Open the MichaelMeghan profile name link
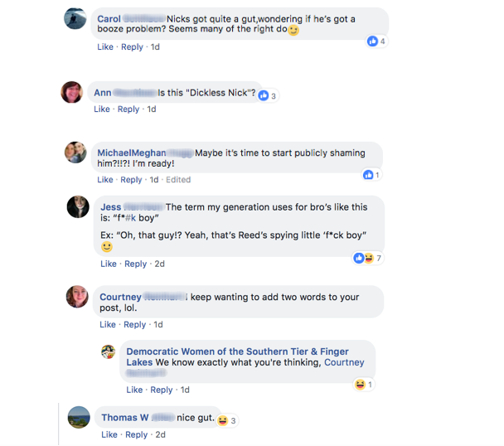The width and height of the screenshot is (504, 446). 131,153
